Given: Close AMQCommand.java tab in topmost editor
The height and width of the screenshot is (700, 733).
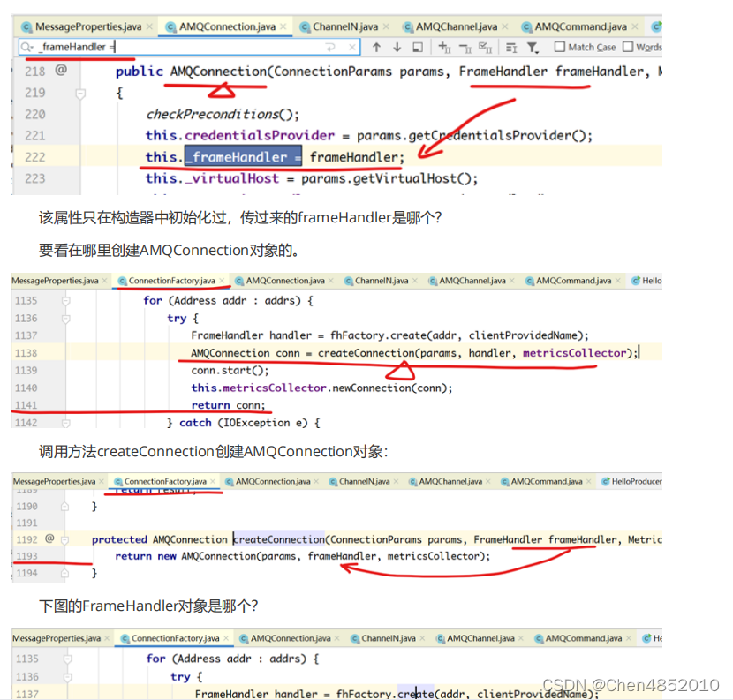Looking at the screenshot, I should 635,26.
